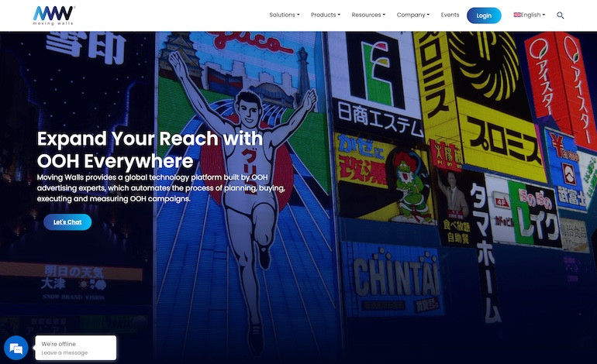Open the live chat bubble icon
This screenshot has height=364, width=597.
[16, 348]
